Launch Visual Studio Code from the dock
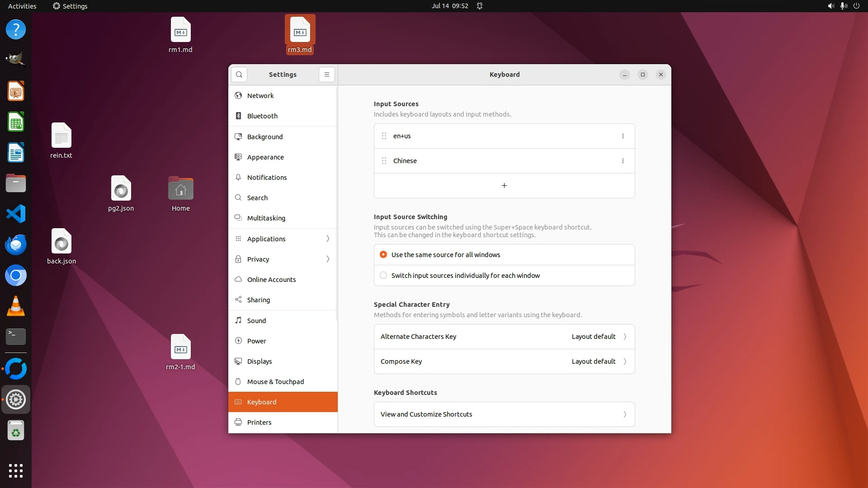Screen dimensions: 868x488 [x=16, y=214]
